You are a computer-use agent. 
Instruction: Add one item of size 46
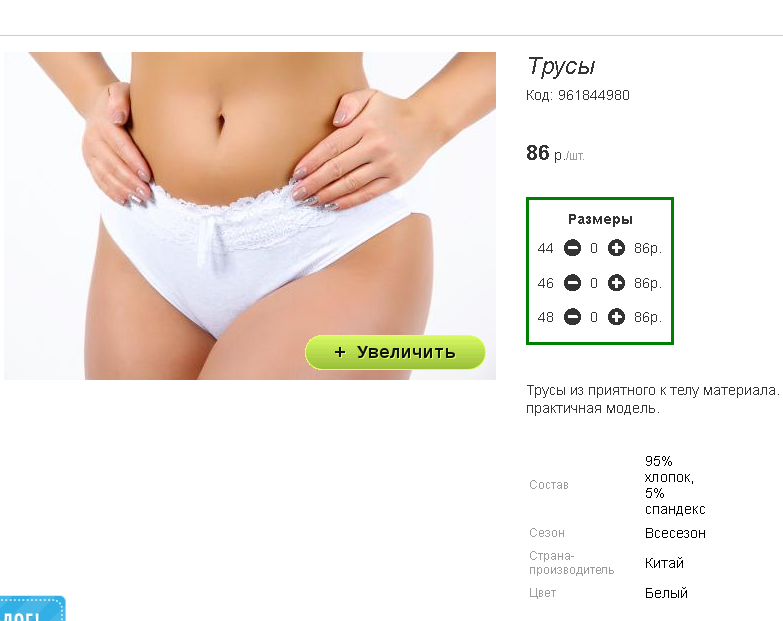[616, 283]
